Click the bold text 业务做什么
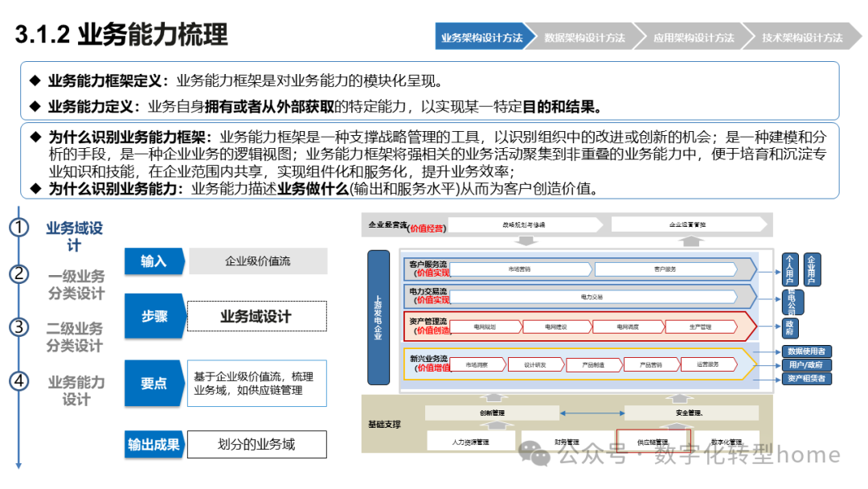The width and height of the screenshot is (868, 489). click(x=313, y=189)
